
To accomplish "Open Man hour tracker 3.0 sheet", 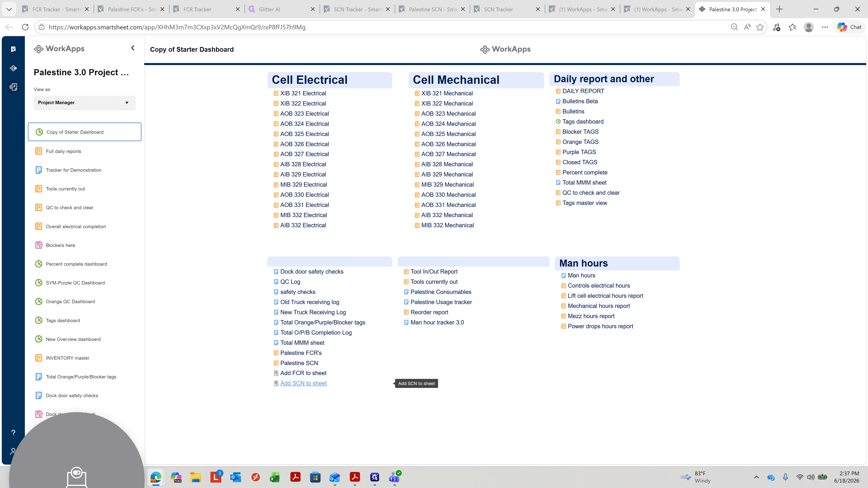I will pyautogui.click(x=437, y=323).
